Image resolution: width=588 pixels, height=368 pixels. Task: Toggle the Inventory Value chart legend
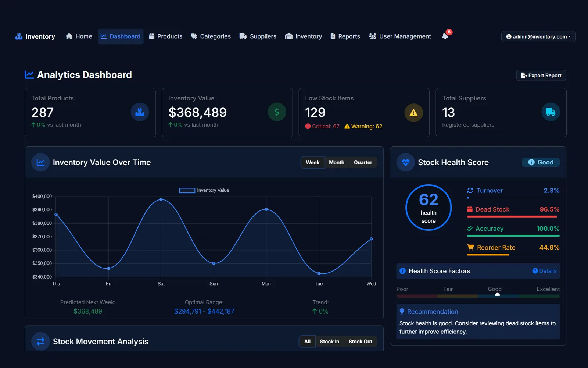[x=204, y=190]
